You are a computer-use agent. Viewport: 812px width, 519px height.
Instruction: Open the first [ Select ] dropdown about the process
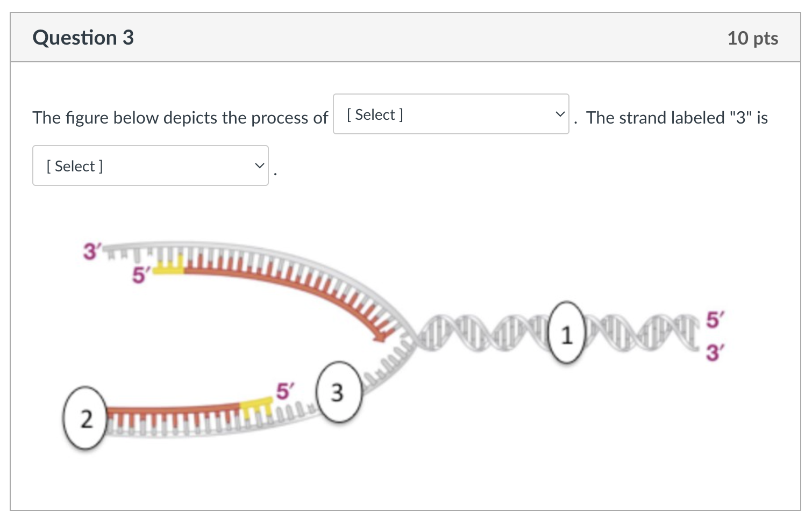click(x=451, y=114)
